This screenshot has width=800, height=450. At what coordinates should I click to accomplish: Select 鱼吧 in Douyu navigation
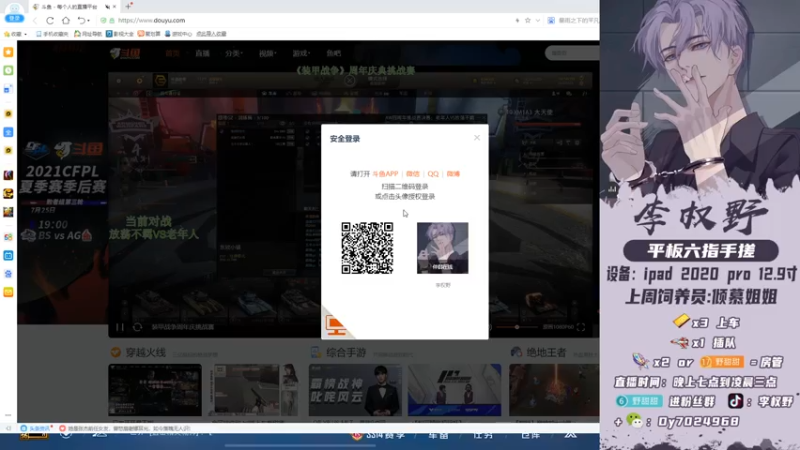tap(334, 53)
